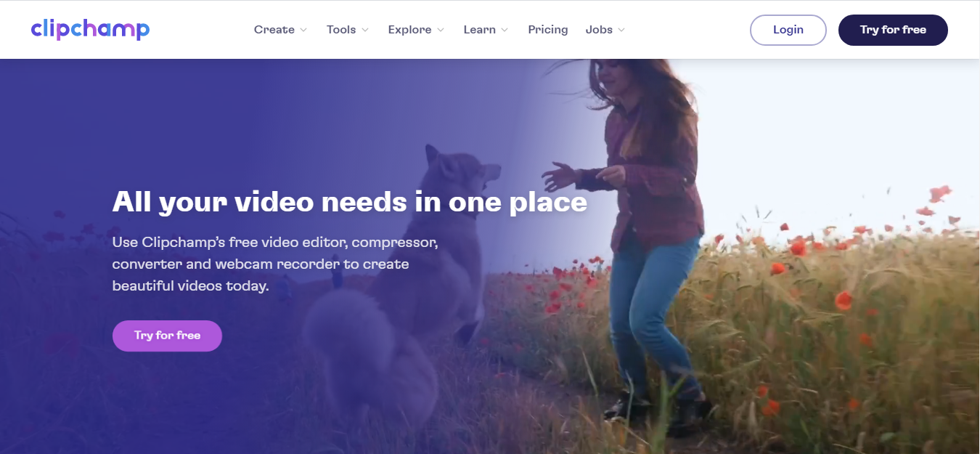The image size is (980, 454).
Task: Expand the Explore dropdown chevron
Action: click(x=440, y=31)
